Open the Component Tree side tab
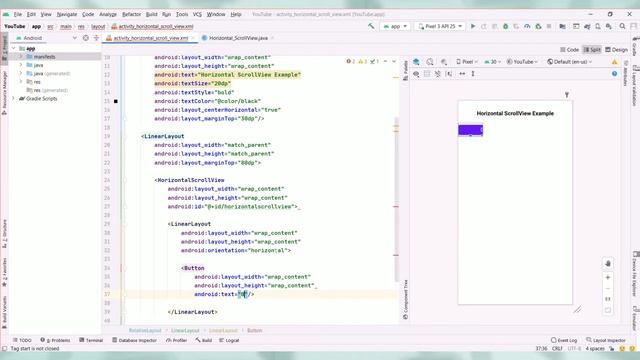The height and width of the screenshot is (360, 640). (x=405, y=299)
